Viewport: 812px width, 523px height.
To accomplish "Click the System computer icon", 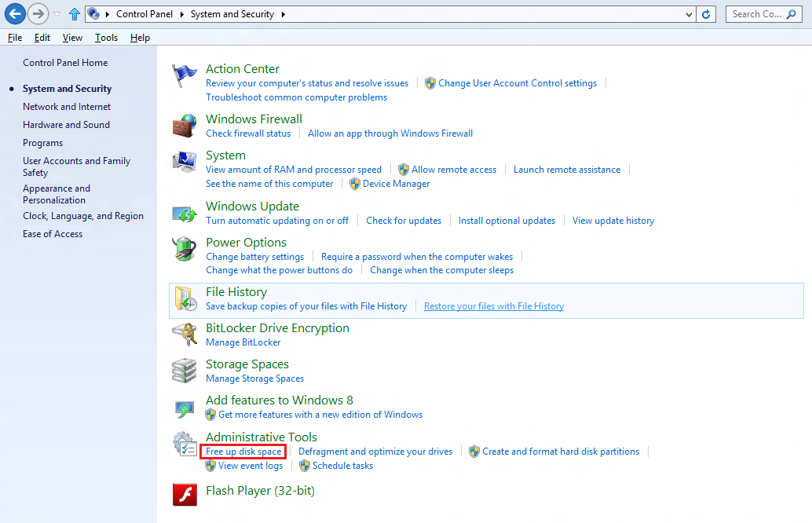I will pos(185,162).
